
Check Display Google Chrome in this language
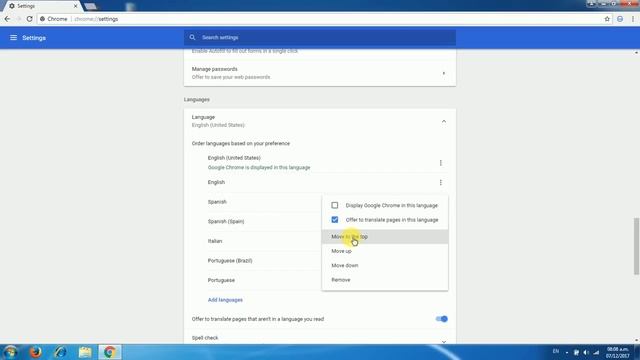click(x=335, y=205)
